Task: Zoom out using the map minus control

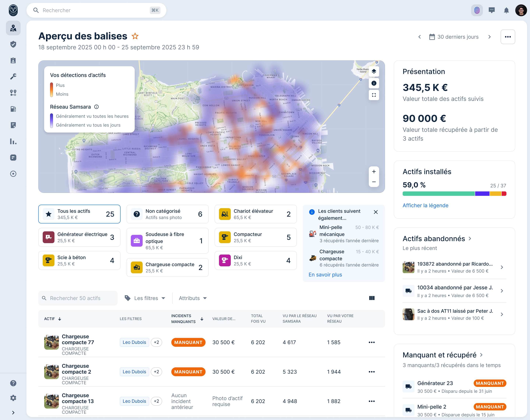Action: pyautogui.click(x=374, y=182)
